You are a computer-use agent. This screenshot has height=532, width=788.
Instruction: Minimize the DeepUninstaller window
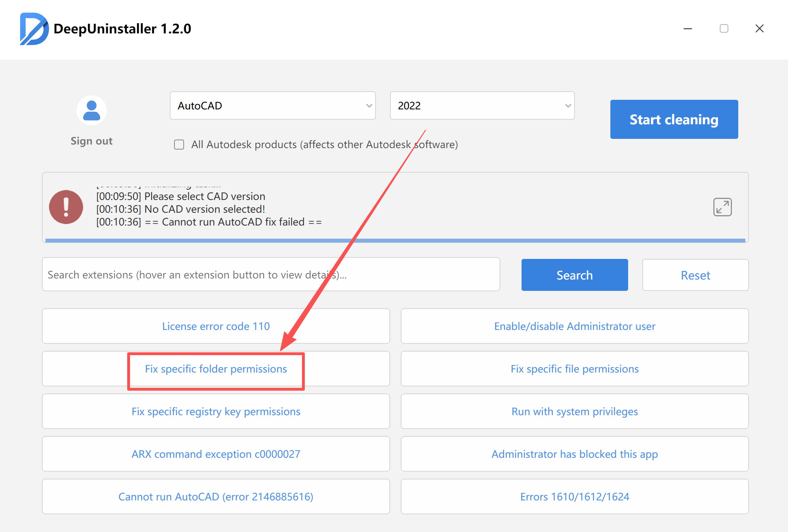point(688,29)
